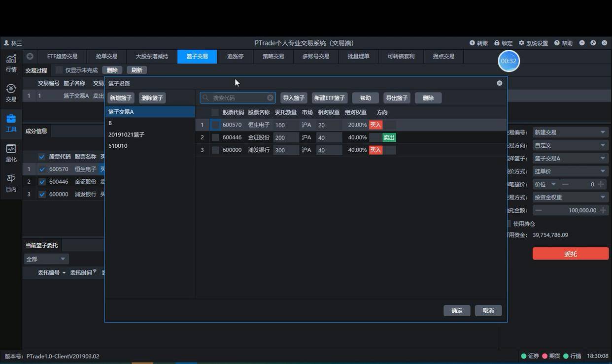The height and width of the screenshot is (364, 612).
Task: Open the 价位 dropdown
Action: pyautogui.click(x=545, y=184)
